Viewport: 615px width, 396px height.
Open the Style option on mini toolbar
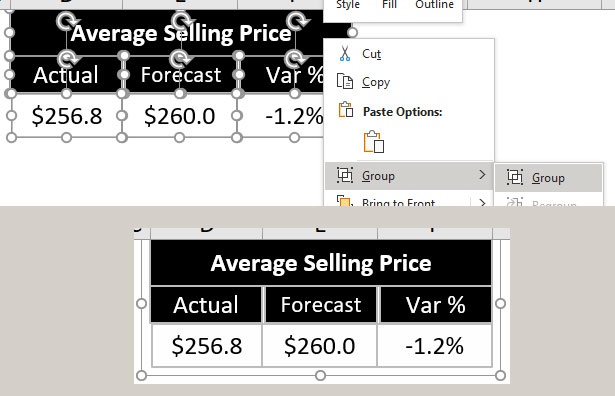(348, 5)
